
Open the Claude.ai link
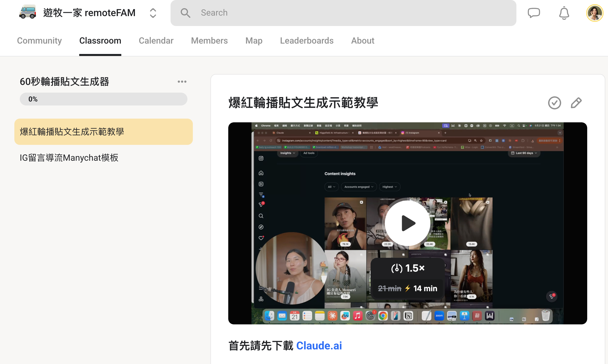[319, 345]
